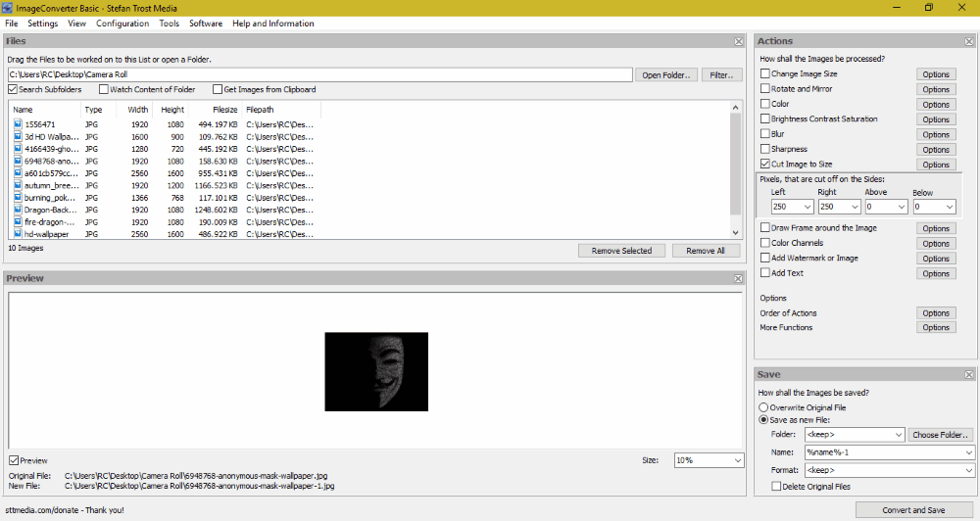Click the file icon of 6948768-ano row
Image resolution: width=980 pixels, height=521 pixels.
18,161
